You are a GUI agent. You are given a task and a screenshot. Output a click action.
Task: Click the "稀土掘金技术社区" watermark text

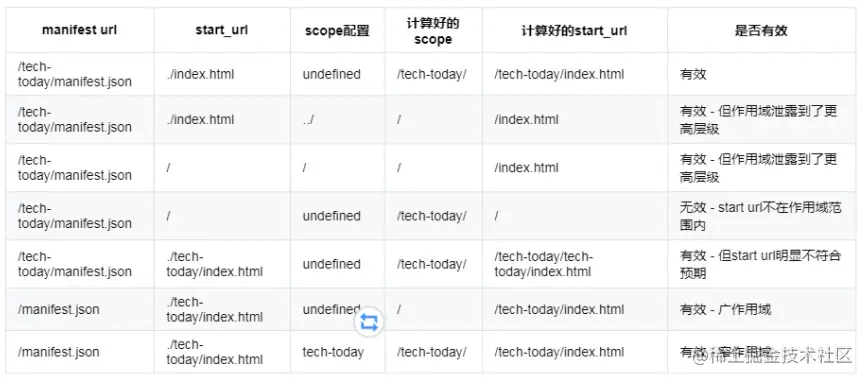tap(774, 357)
